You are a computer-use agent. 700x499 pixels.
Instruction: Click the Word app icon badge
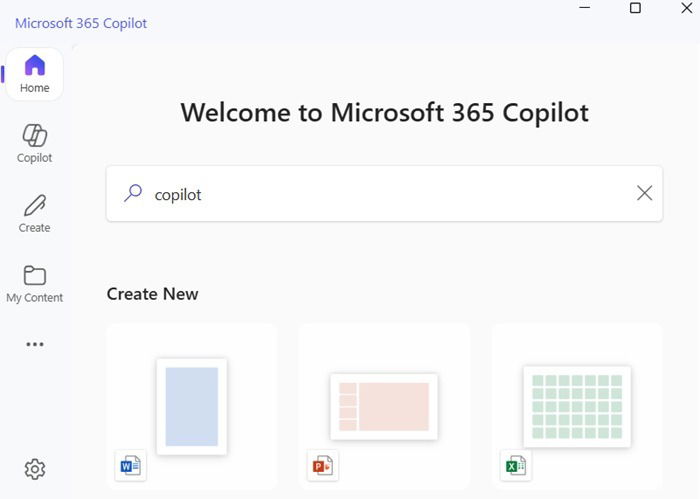[130, 466]
